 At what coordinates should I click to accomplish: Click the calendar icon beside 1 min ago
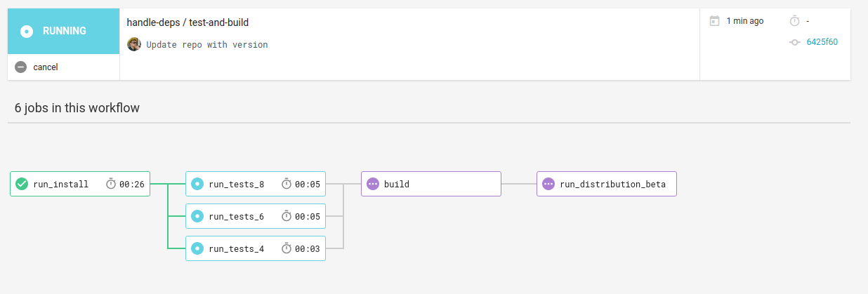(x=715, y=21)
